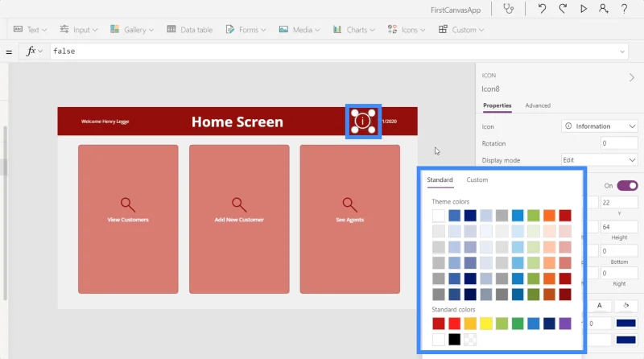644x359 pixels.
Task: Pick the green theme color swatch
Action: [x=533, y=215]
